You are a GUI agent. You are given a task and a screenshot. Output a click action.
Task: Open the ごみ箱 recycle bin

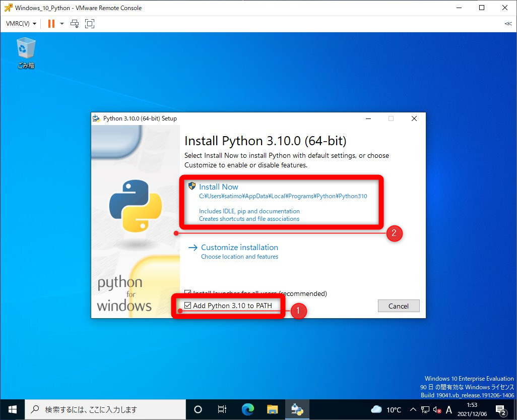[25, 48]
